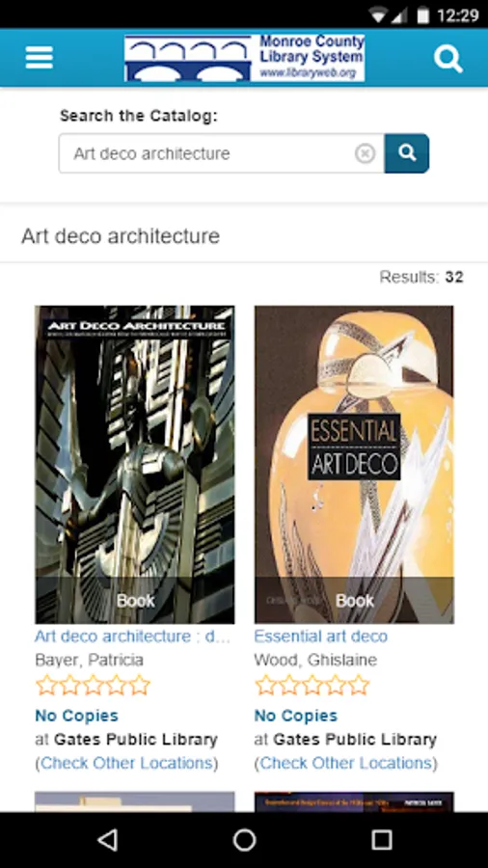Open partially visible third book thumbnail

click(x=134, y=802)
